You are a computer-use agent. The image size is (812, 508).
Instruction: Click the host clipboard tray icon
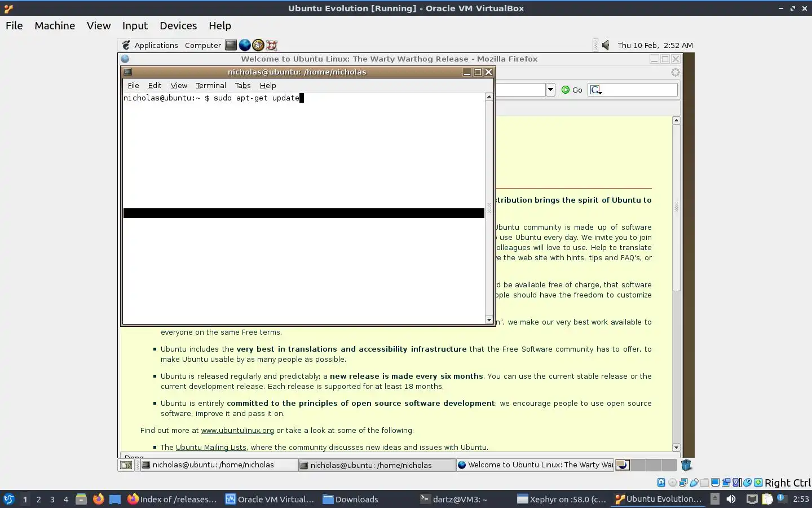767,499
